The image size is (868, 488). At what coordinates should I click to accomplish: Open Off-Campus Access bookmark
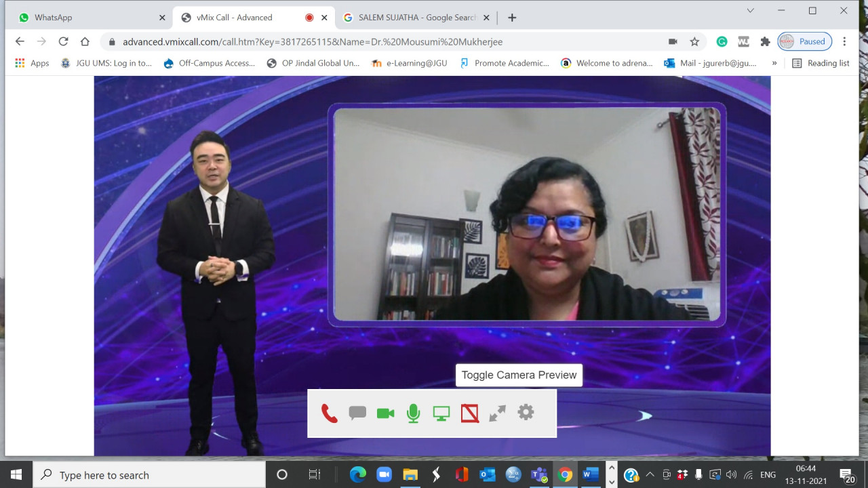[209, 63]
